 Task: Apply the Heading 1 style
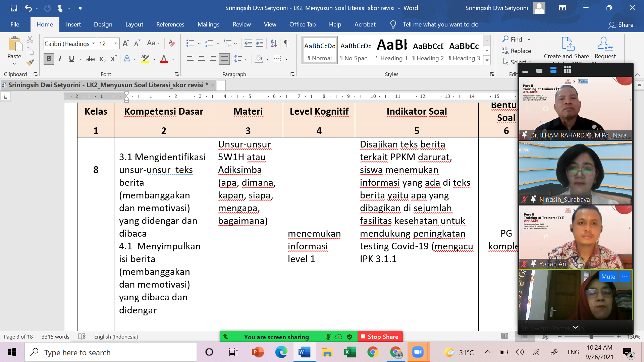(x=392, y=50)
